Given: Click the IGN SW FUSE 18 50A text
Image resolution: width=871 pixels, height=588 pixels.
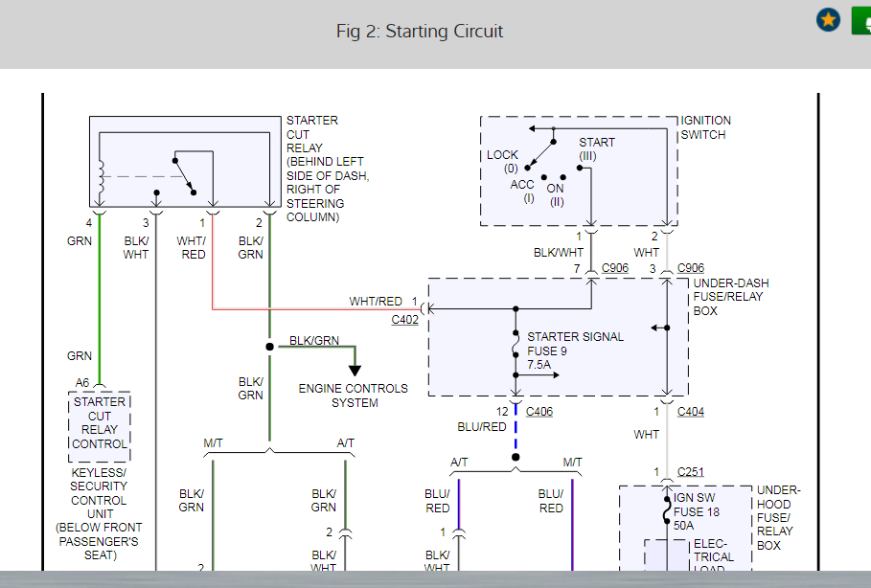Looking at the screenshot, I should tap(696, 511).
